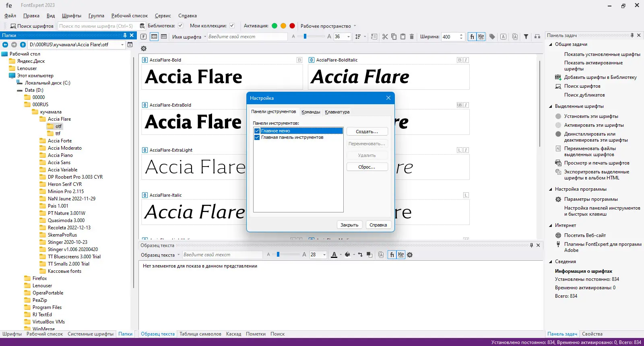Viewport: 644px width, 346px height.
Task: Click the Paste clipboard icon in font toolbar
Action: tap(403, 37)
